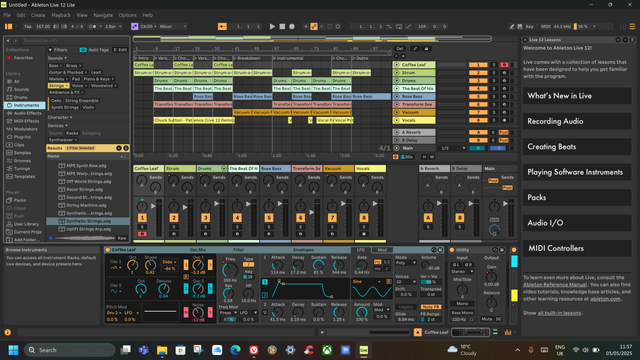The height and width of the screenshot is (360, 640).
Task: Open the Main output 1/2 dropdown
Action: click(x=452, y=148)
